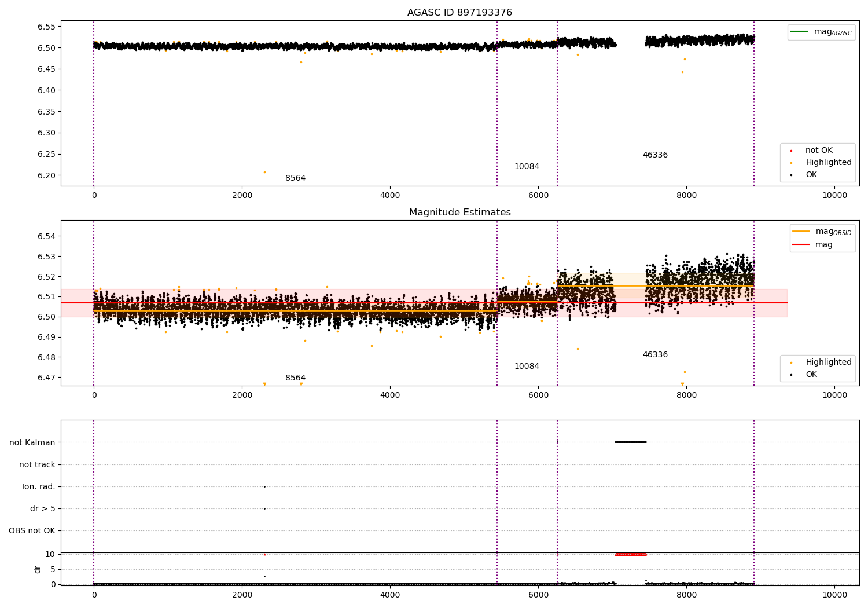Click the 6.35 y-axis tick label
Screen dimensions: 868x608
[x=46, y=112]
